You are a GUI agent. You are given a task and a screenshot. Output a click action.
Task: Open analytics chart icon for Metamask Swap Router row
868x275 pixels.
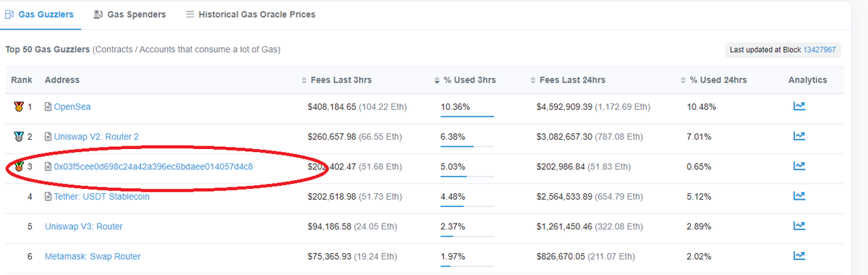[799, 255]
